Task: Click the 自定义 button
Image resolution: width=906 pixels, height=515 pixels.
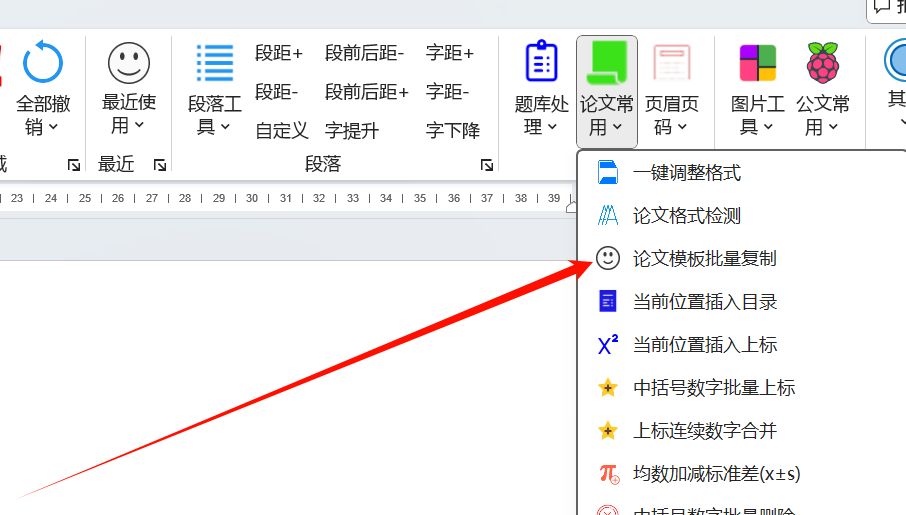Action: 282,131
